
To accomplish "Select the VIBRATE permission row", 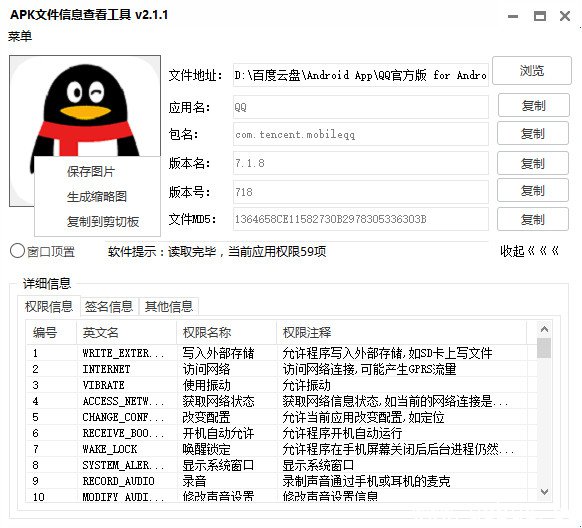I will tap(281, 385).
